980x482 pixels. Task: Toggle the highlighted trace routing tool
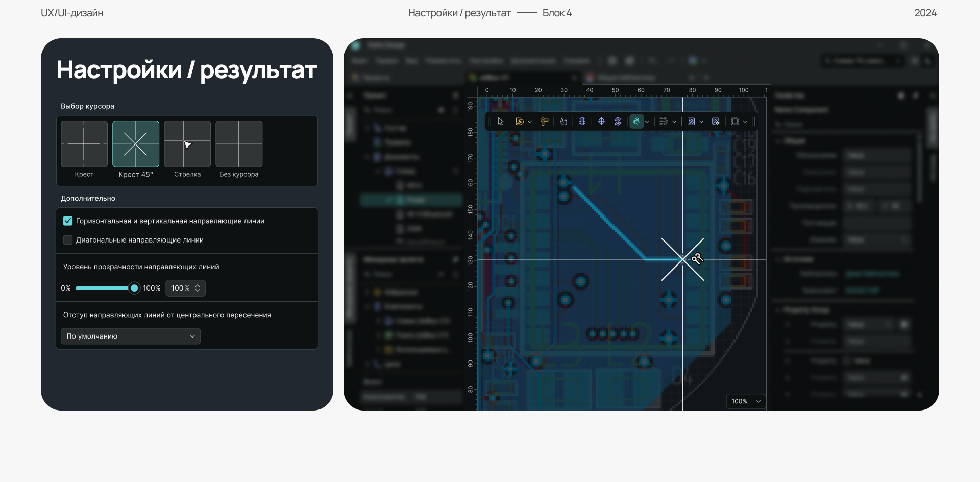pos(636,122)
